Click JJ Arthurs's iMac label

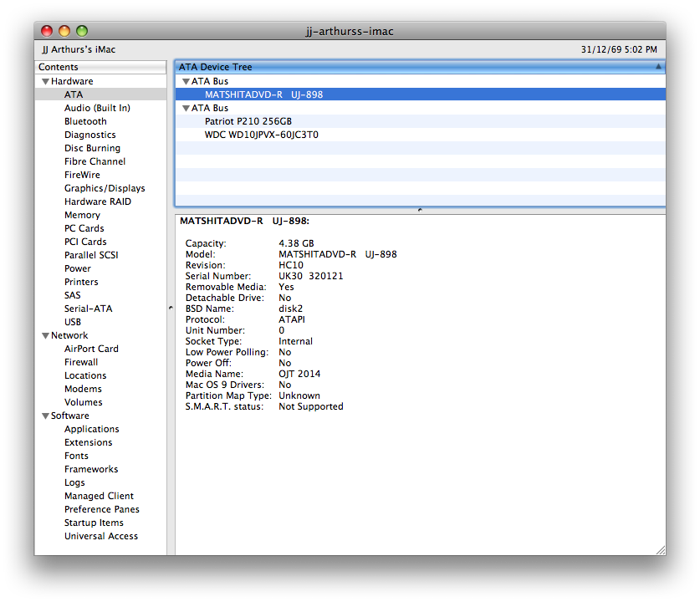point(79,49)
